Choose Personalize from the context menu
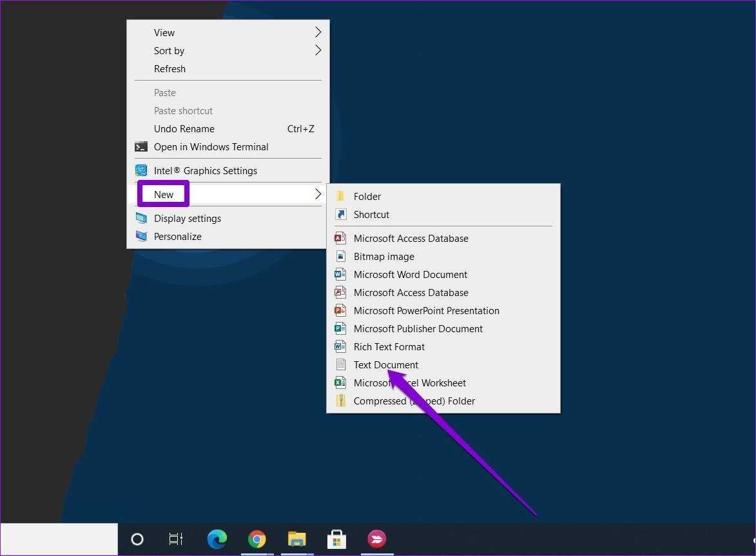756x556 pixels. click(x=177, y=237)
